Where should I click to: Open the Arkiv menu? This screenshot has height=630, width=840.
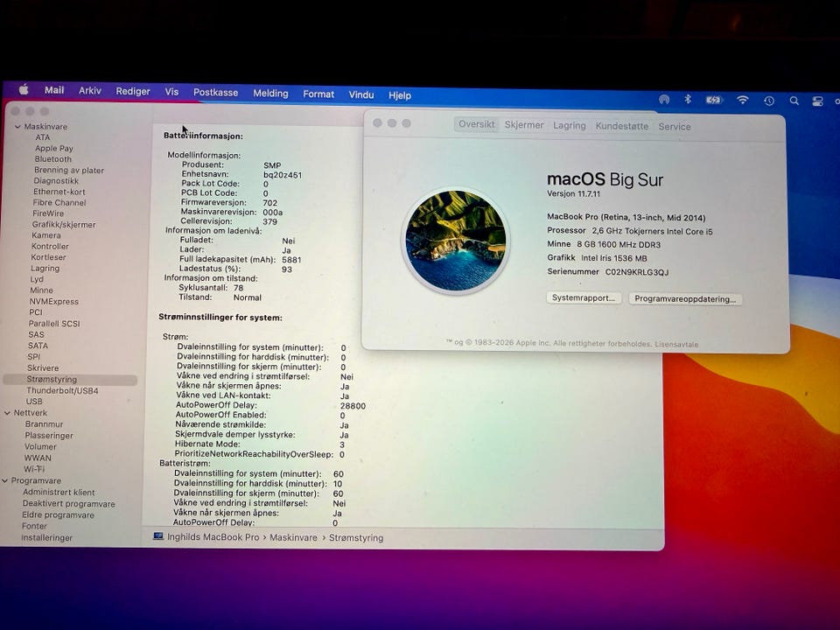[x=89, y=90]
